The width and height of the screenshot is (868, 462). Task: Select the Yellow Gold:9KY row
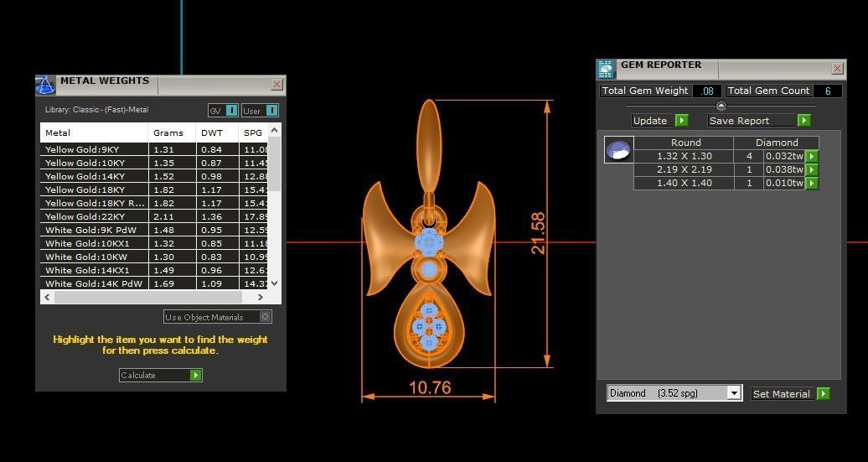154,149
